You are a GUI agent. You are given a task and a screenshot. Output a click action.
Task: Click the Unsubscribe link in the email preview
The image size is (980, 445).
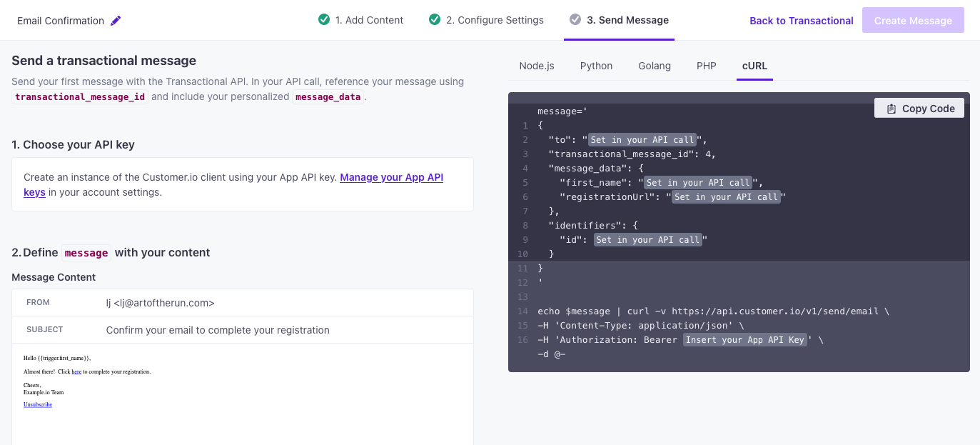pos(37,404)
